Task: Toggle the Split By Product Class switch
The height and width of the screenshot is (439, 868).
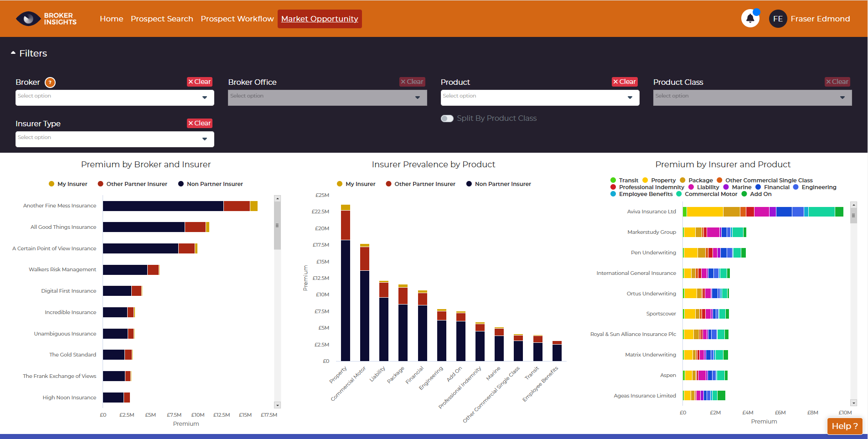Action: [447, 119]
